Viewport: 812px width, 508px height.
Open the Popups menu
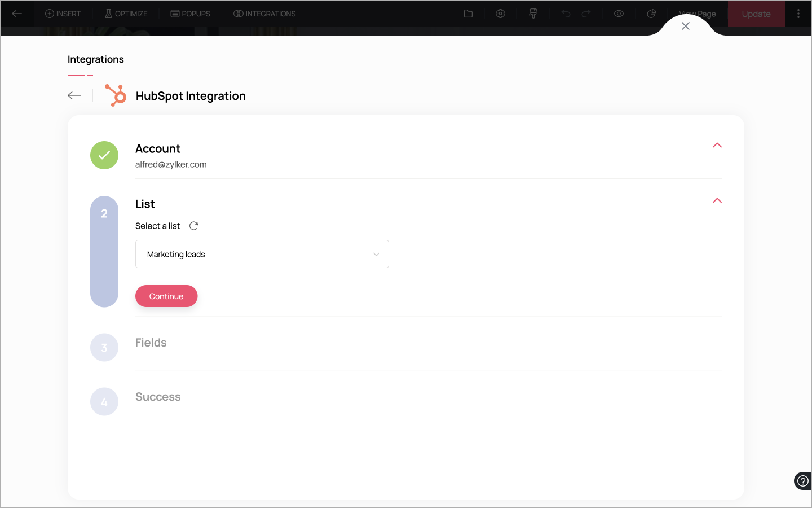(x=191, y=14)
